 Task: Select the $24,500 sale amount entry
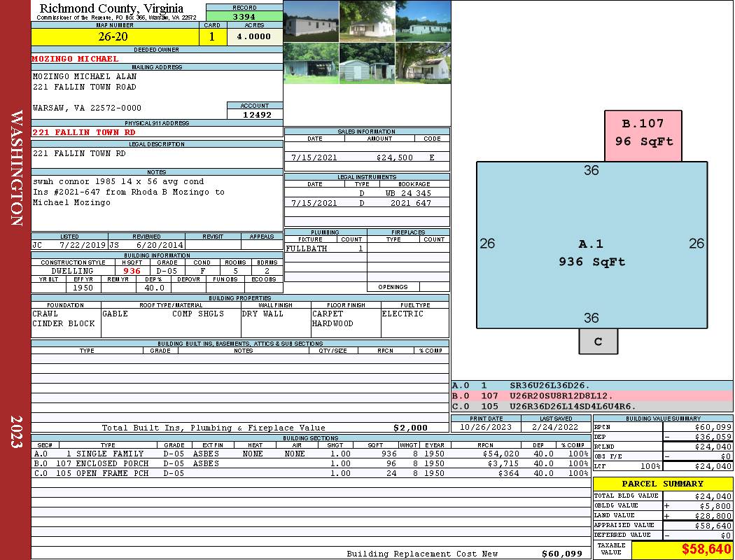click(394, 158)
